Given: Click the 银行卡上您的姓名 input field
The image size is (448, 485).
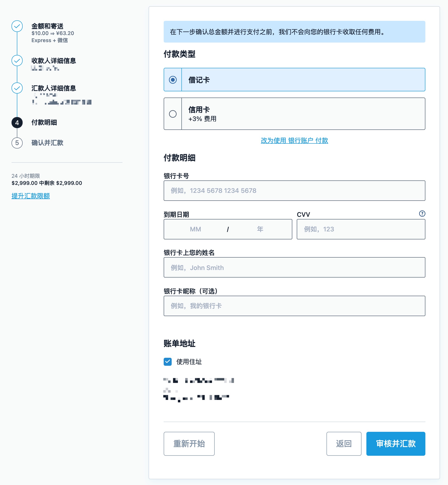Looking at the screenshot, I should click(x=294, y=268).
